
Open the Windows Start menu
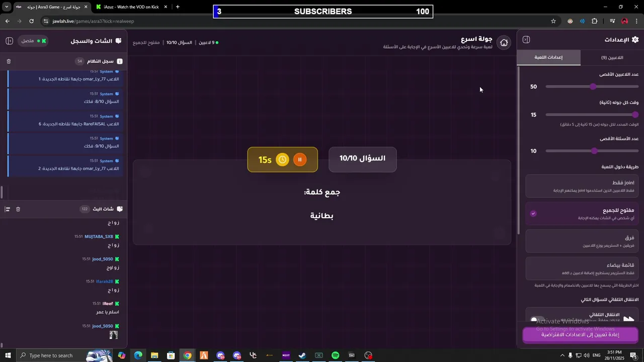(x=8, y=355)
